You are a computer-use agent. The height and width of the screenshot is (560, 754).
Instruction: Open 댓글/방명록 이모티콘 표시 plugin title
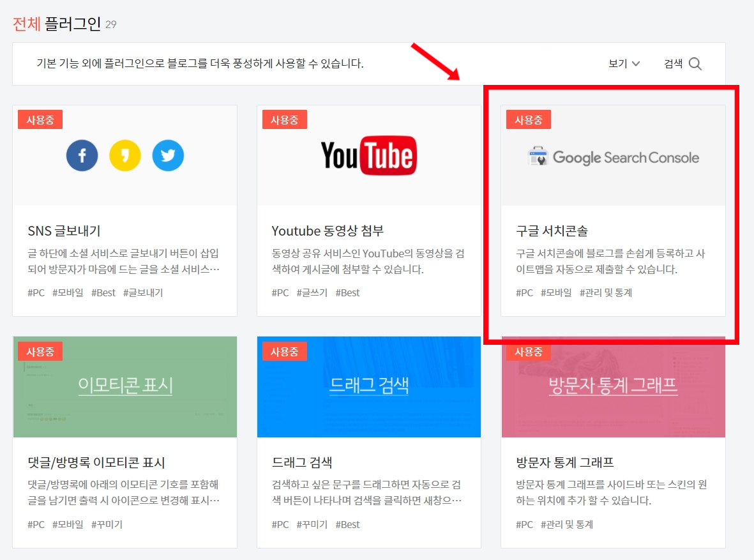[96, 462]
